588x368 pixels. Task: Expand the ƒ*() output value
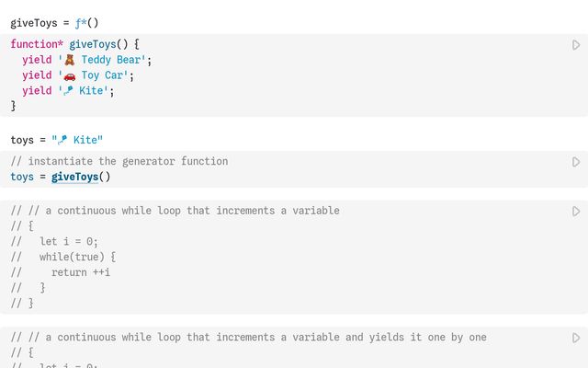pos(86,23)
